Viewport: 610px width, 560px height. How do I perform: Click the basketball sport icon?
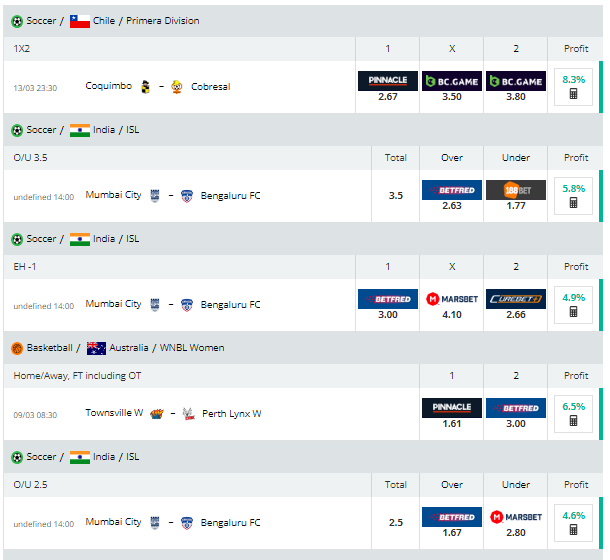pos(17,348)
